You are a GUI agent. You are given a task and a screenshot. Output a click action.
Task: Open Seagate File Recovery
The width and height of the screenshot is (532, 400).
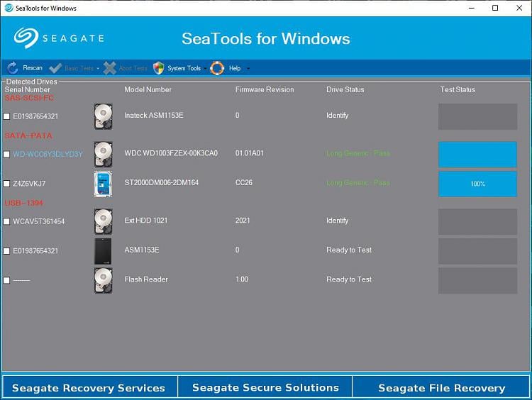(x=441, y=387)
